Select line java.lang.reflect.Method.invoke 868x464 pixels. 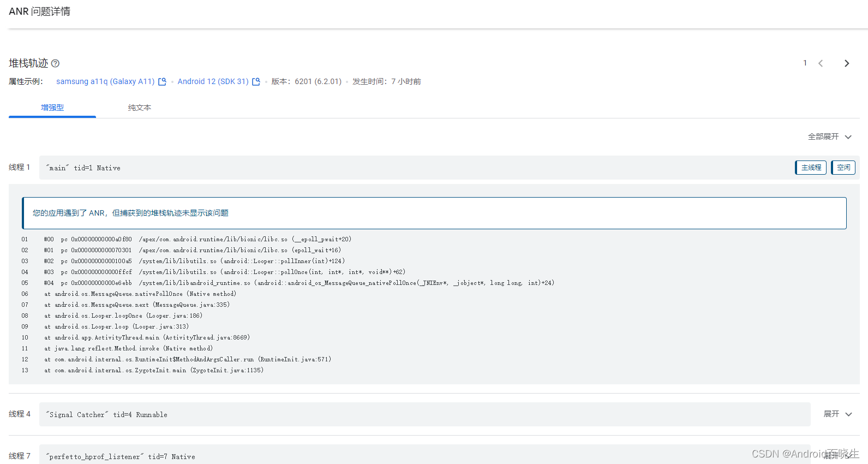128,348
